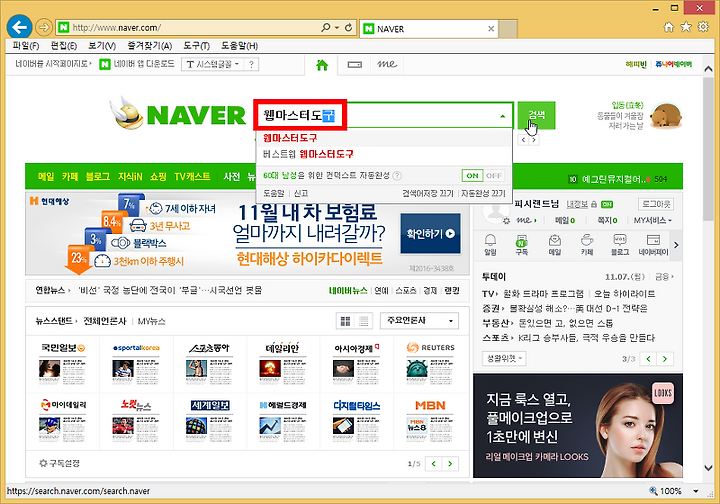Viewport: 720px width, 504px height.
Task: Open the 즐겨찾기(A) menu
Action: (149, 45)
